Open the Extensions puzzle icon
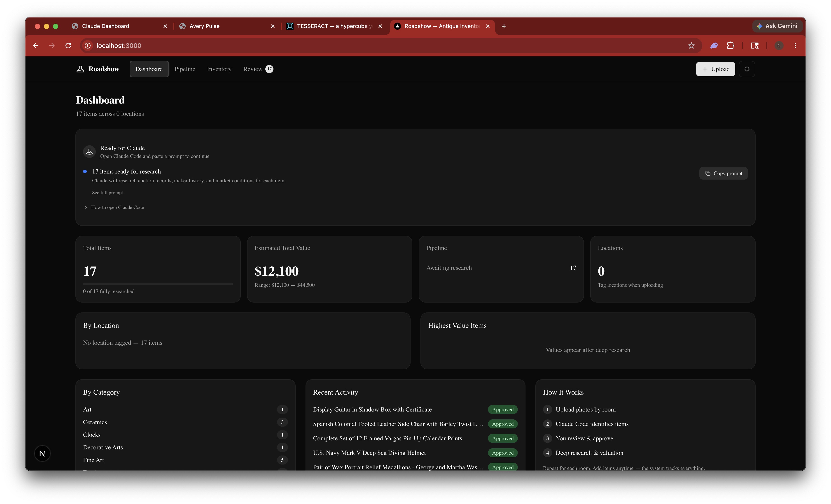Viewport: 831px width, 504px height. (x=730, y=46)
